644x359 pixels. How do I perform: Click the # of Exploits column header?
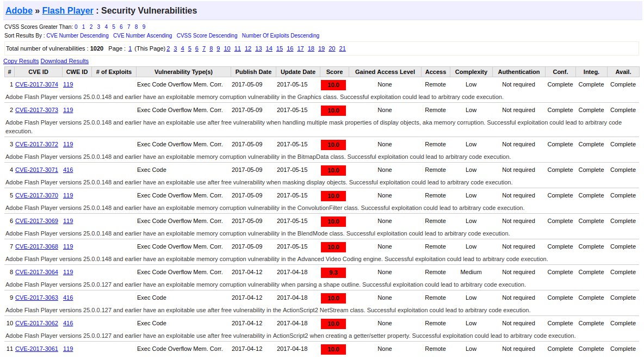click(114, 72)
